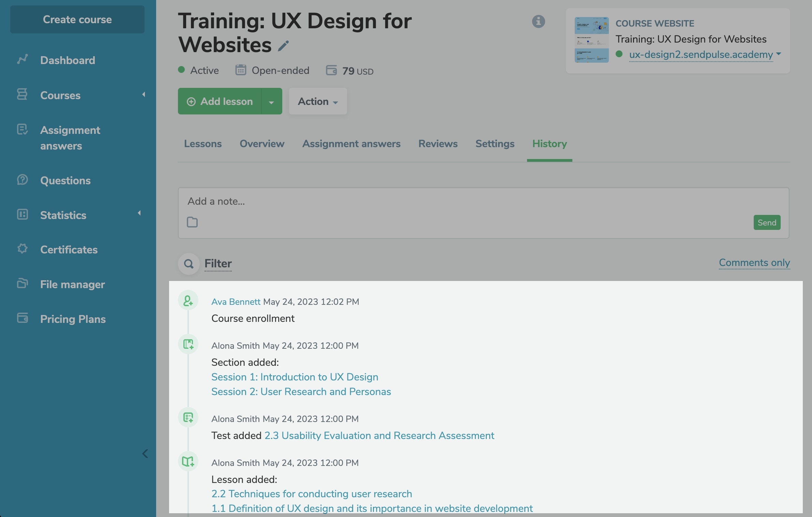812x517 pixels.
Task: Click the pencil icon to edit course title
Action: tap(283, 46)
